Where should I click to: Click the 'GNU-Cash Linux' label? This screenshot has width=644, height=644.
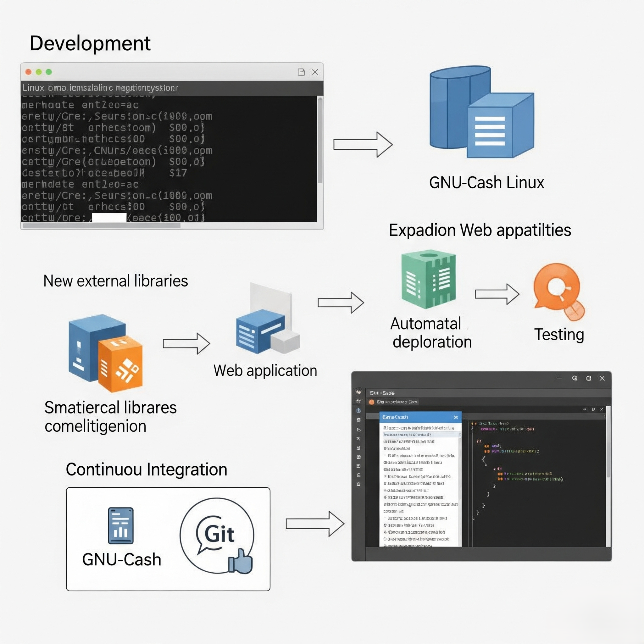click(x=486, y=183)
